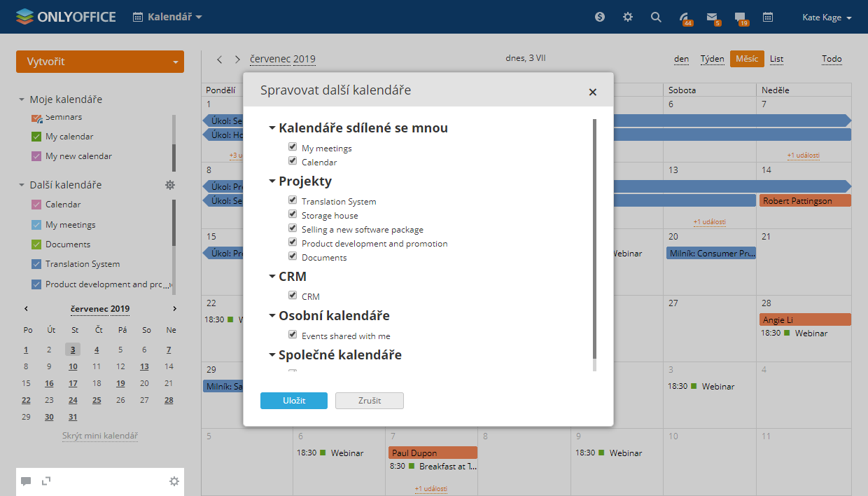Open the Kate Kage user dropdown
Screen dimensions: 868x496
(x=827, y=18)
